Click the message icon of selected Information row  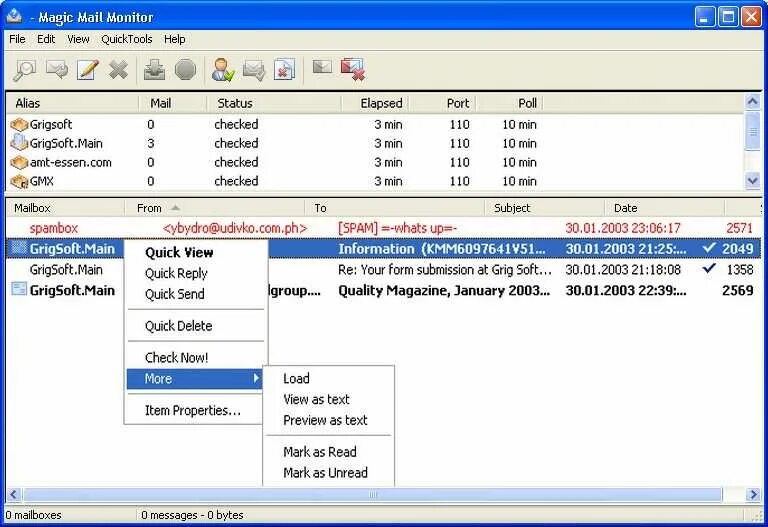click(19, 248)
